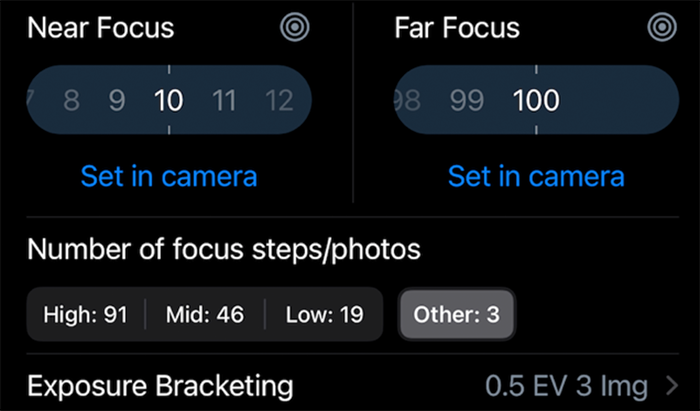Image resolution: width=700 pixels, height=411 pixels.
Task: Open Exposure Bracketing chevron arrow
Action: click(672, 386)
